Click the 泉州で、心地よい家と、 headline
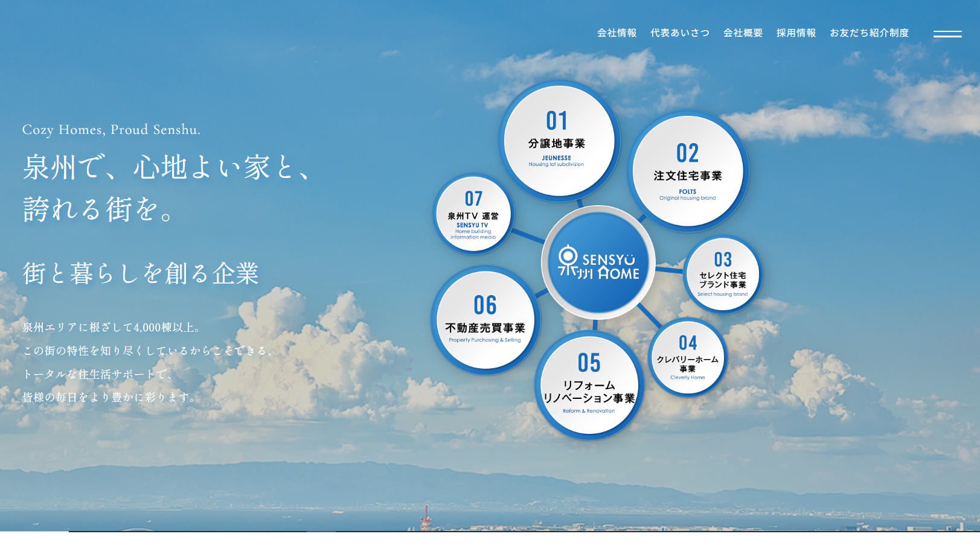The width and height of the screenshot is (980, 560). coord(168,168)
